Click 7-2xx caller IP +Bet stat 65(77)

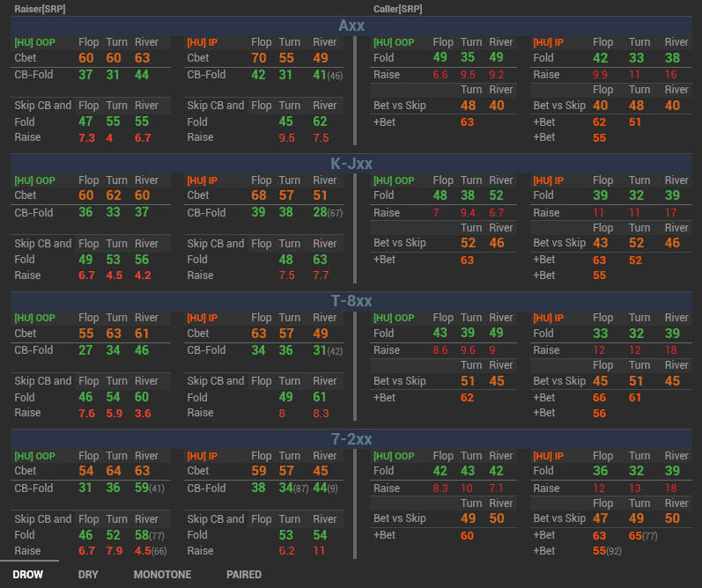tap(643, 535)
